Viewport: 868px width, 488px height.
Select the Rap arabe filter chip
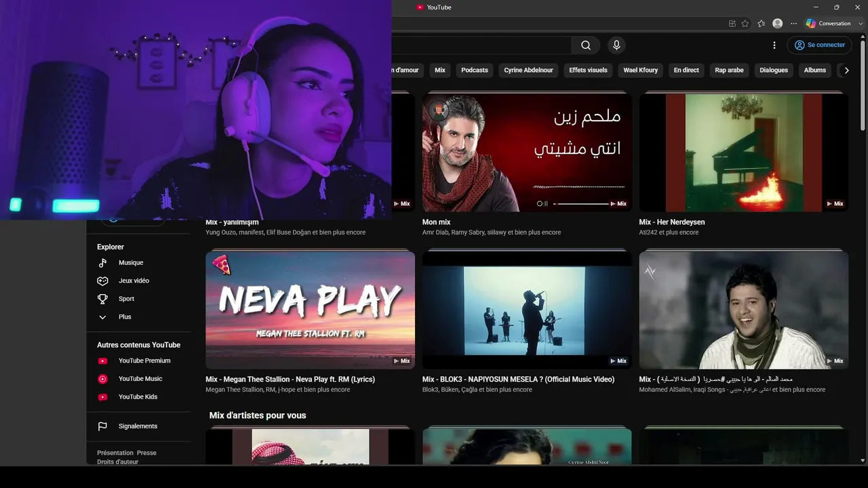729,70
